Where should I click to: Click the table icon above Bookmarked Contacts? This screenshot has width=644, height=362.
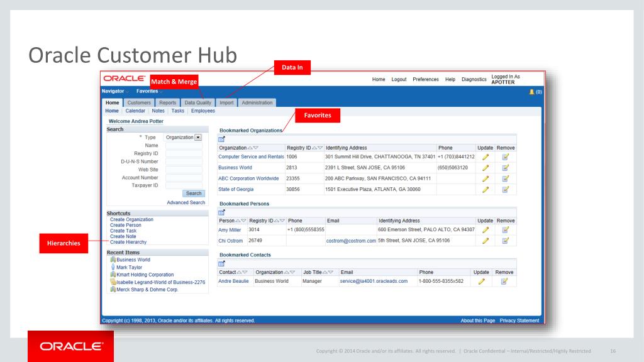[x=222, y=263]
